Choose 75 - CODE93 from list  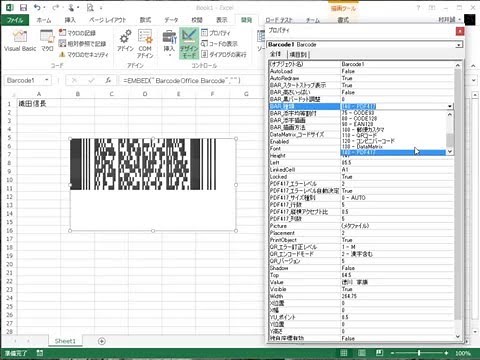pyautogui.click(x=393, y=113)
